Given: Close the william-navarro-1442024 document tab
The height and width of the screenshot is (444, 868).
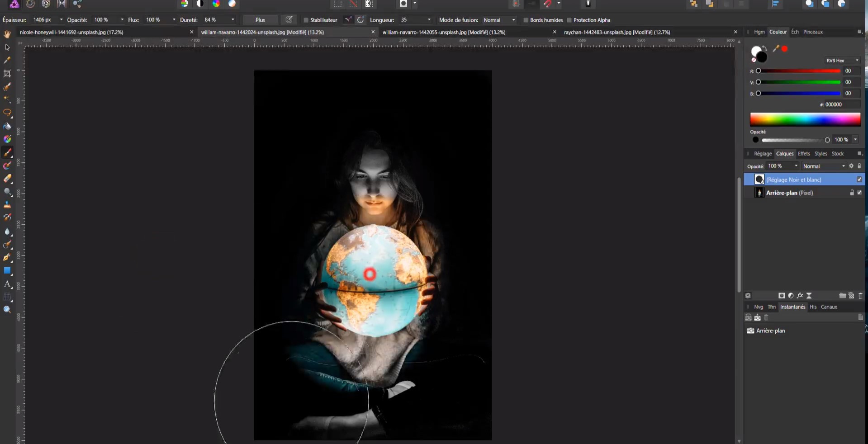Looking at the screenshot, I should coord(373,32).
